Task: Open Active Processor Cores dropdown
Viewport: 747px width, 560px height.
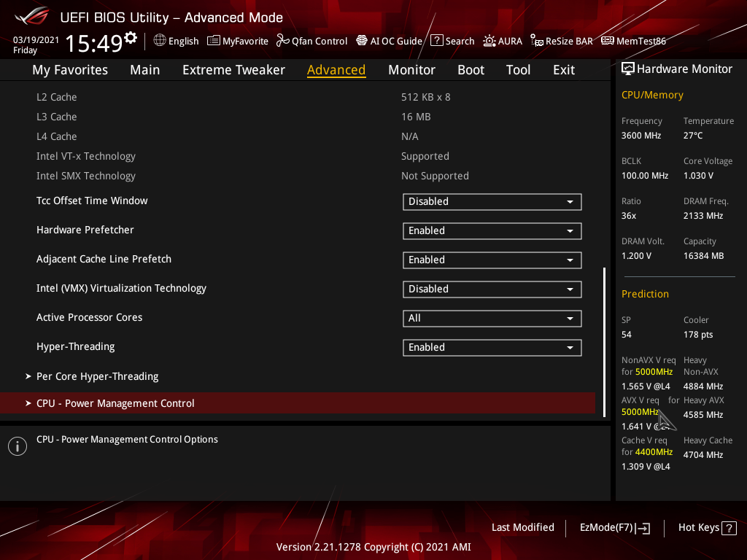Action: pos(492,319)
